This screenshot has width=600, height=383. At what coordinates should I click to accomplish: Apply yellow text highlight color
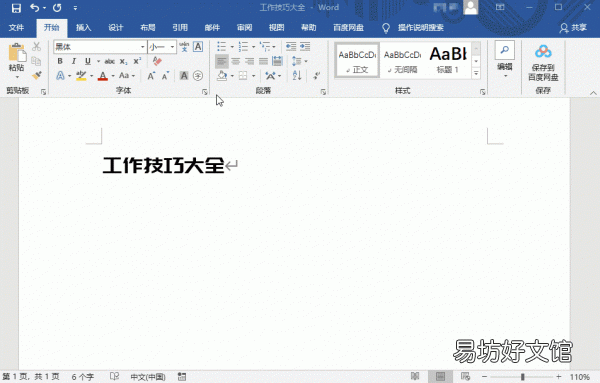coord(81,76)
